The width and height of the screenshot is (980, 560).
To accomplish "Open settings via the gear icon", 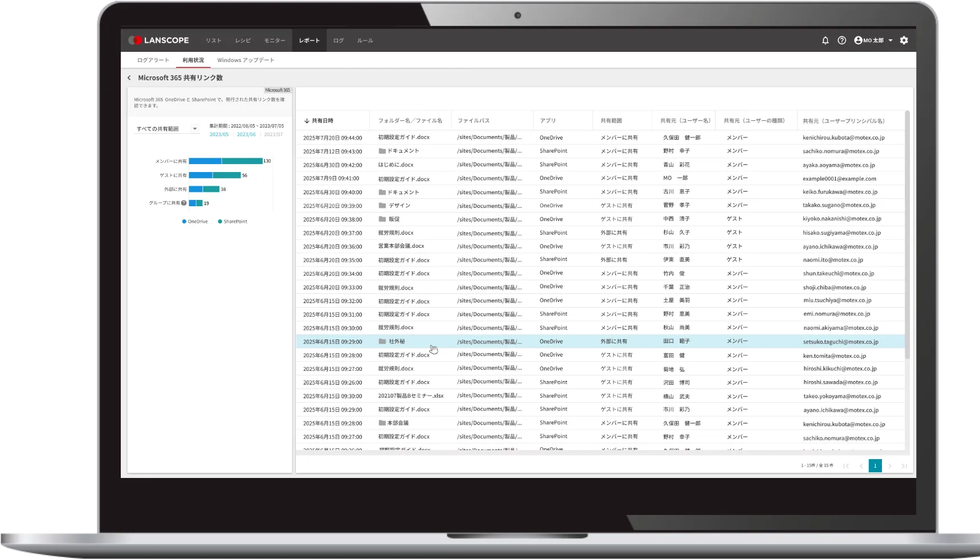I will pos(904,40).
